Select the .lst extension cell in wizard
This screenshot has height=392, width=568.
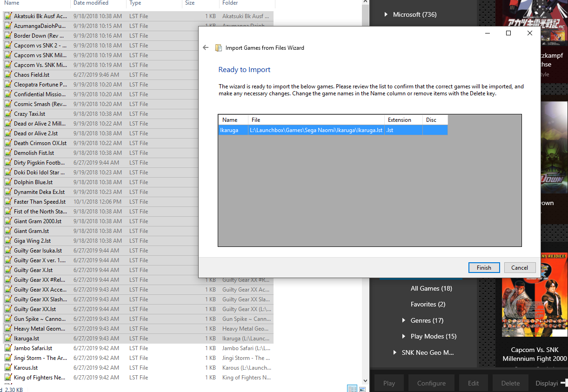pos(404,130)
